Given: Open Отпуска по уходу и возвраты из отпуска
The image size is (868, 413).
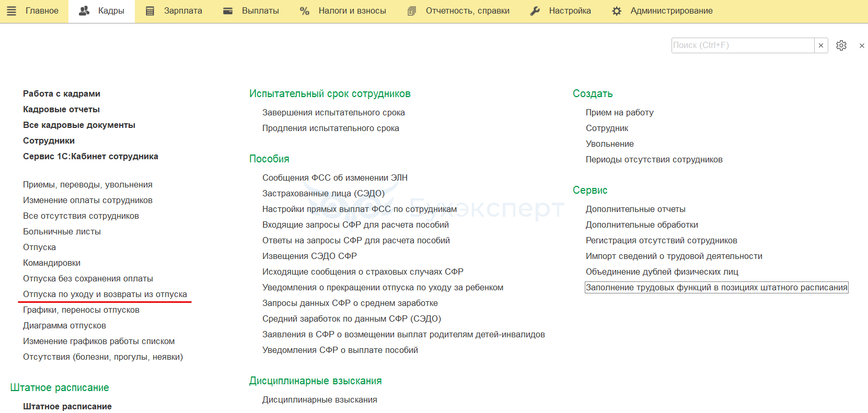Looking at the screenshot, I should pos(105,294).
